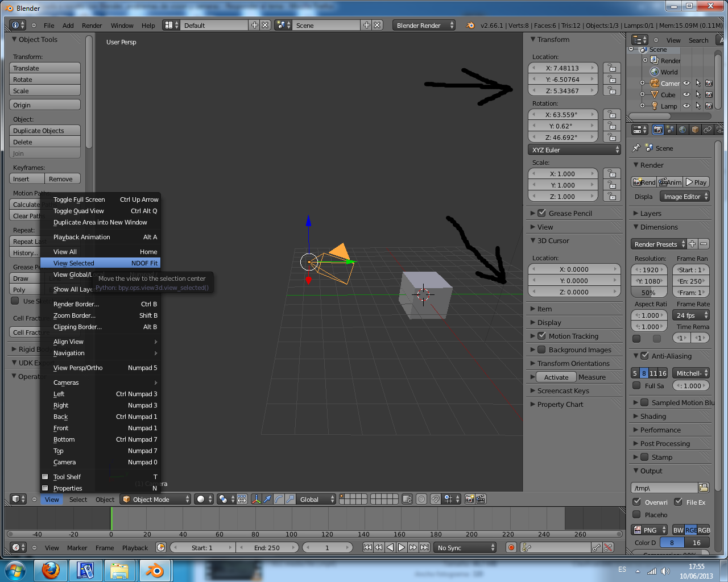728x582 pixels.
Task: Click the pin icon beside Scene
Action: point(636,148)
